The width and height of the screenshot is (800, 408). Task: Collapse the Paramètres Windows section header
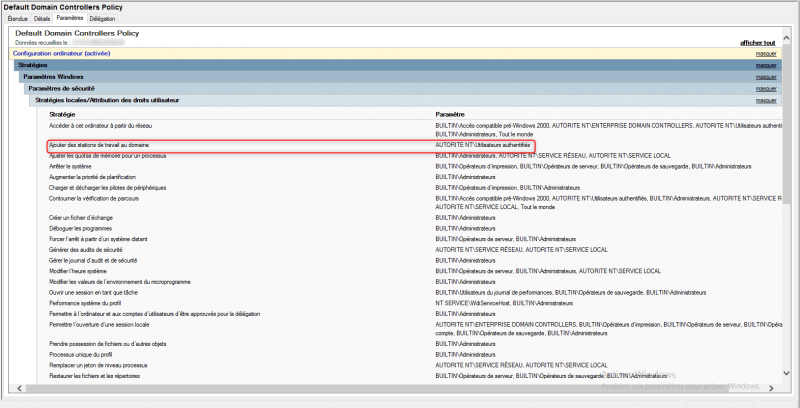(x=53, y=77)
